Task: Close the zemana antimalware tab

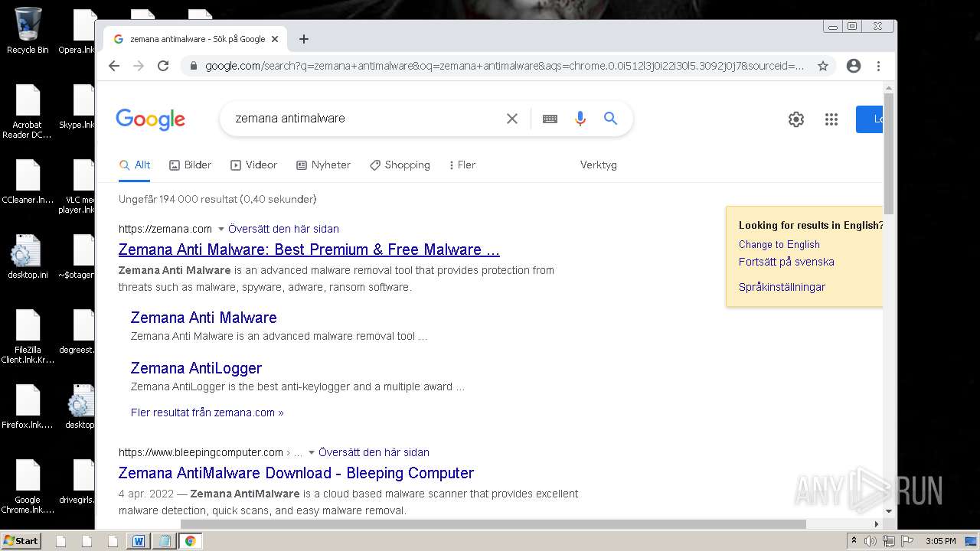Action: pyautogui.click(x=275, y=39)
